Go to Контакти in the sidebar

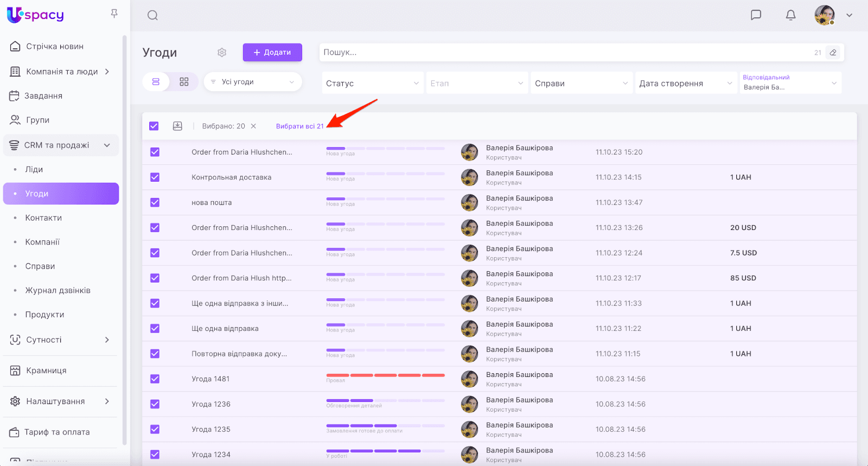point(43,218)
